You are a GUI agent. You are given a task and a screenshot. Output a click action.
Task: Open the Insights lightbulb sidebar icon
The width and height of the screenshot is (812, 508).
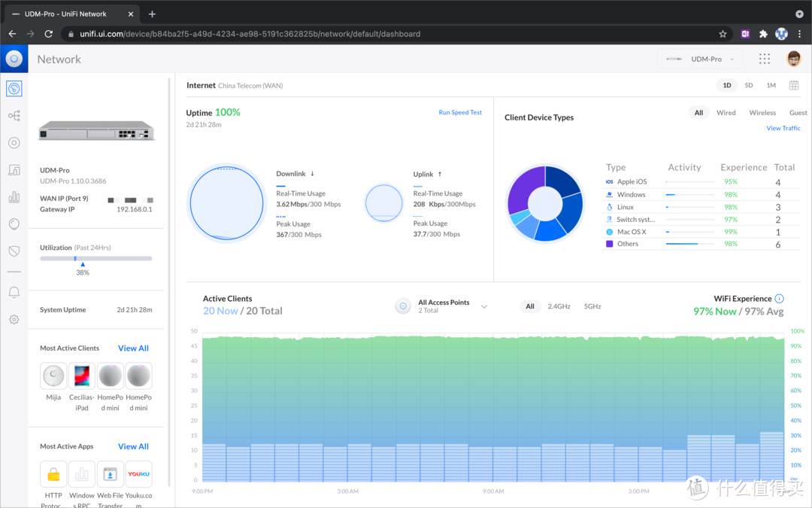14,224
